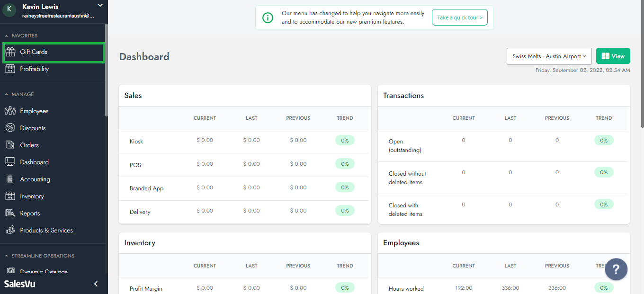The image size is (644, 294).
Task: Collapse sidebar with the left chevron
Action: click(96, 284)
